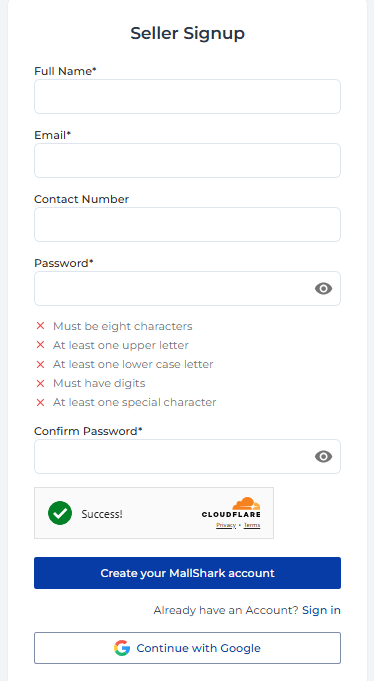Click the green Success checkmark icon

[x=60, y=513]
